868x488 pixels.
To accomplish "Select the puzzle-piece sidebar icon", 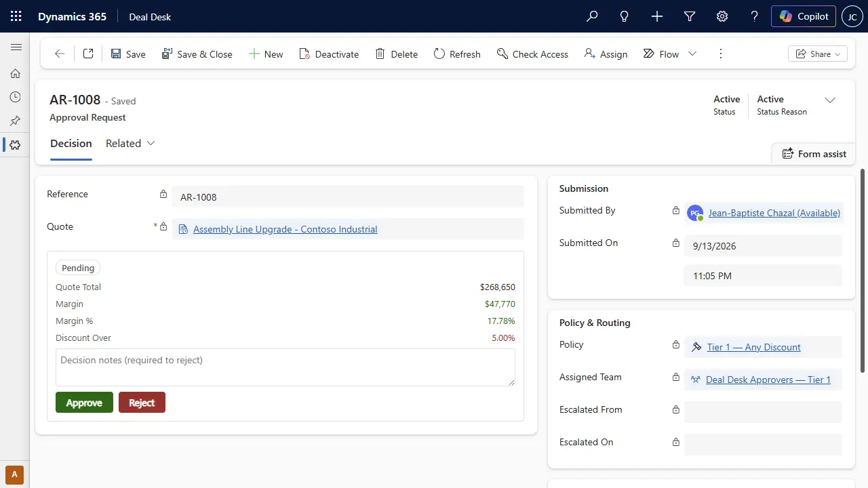I will click(15, 144).
